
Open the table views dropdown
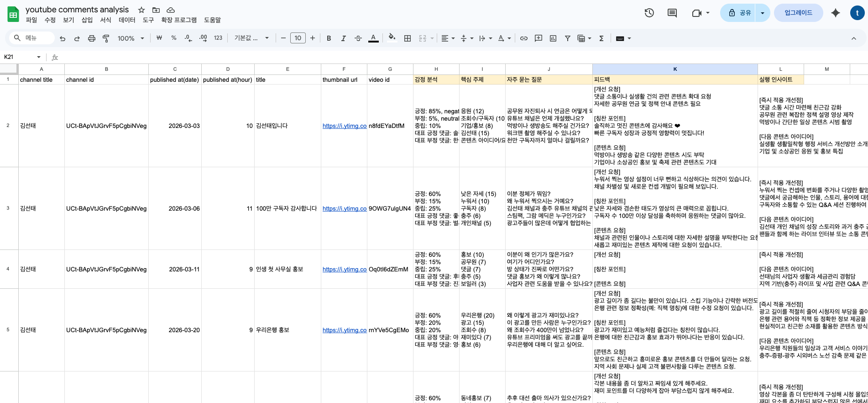click(x=584, y=38)
